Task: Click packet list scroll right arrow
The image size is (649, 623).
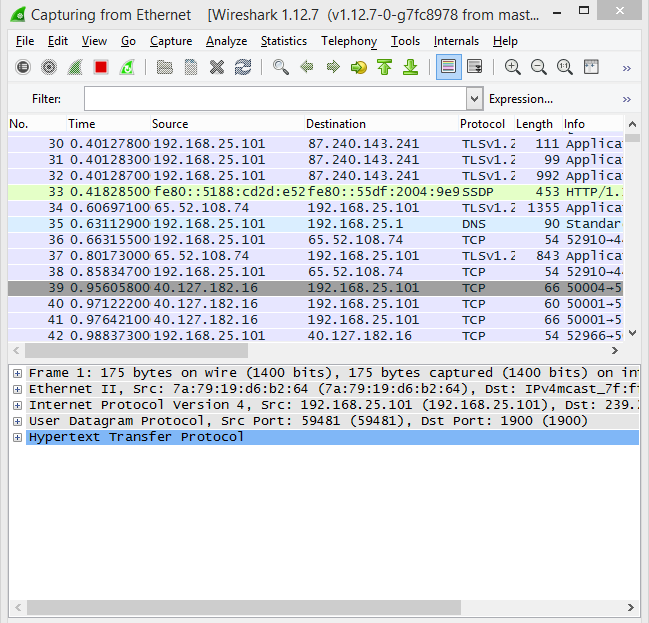Action: tap(615, 351)
